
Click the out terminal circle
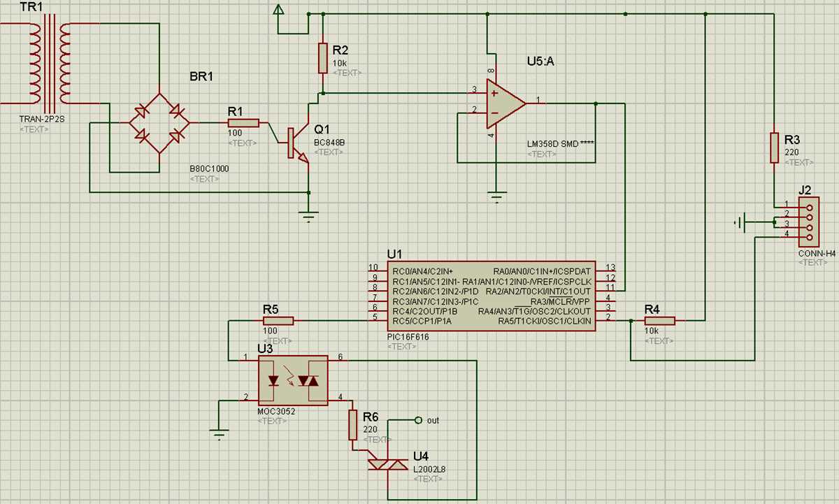point(418,420)
